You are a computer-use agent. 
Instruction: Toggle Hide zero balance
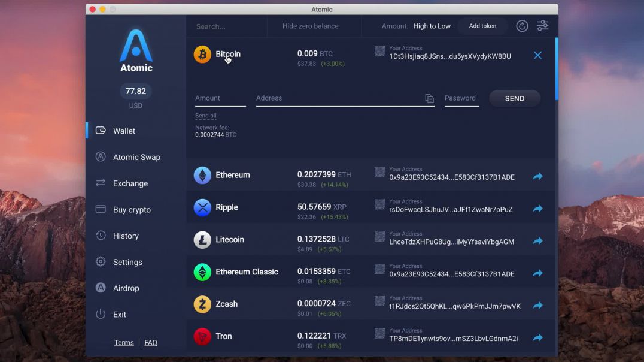click(311, 26)
